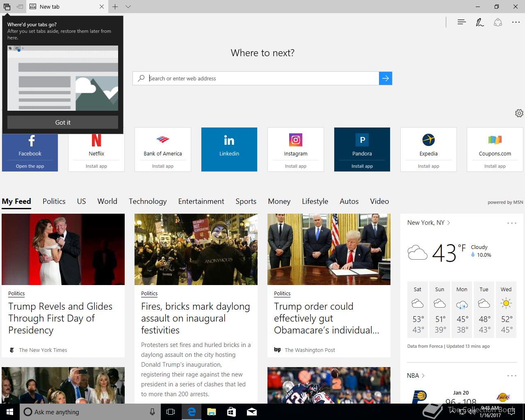The image size is (525, 420).
Task: Switch to the World feed tab
Action: click(107, 201)
